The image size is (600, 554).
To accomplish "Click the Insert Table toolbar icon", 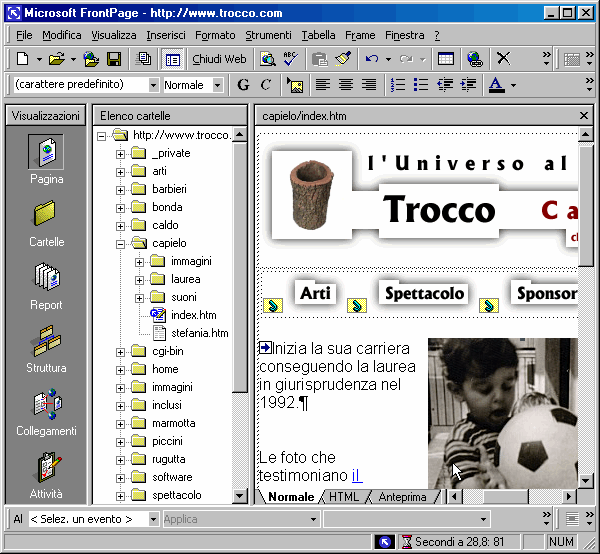I will 446,59.
